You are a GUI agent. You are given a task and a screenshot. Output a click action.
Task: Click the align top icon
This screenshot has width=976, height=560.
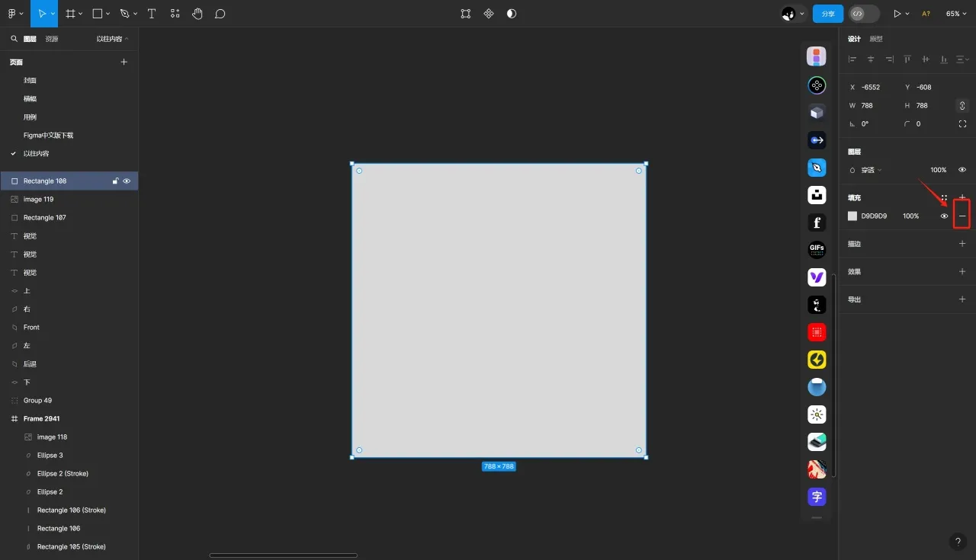(x=907, y=59)
